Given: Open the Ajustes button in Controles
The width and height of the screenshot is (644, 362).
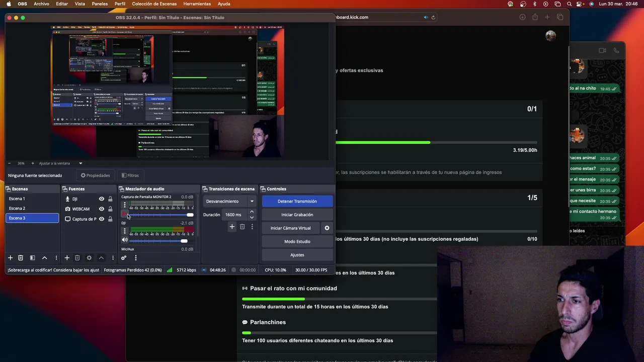Looking at the screenshot, I should click(297, 255).
